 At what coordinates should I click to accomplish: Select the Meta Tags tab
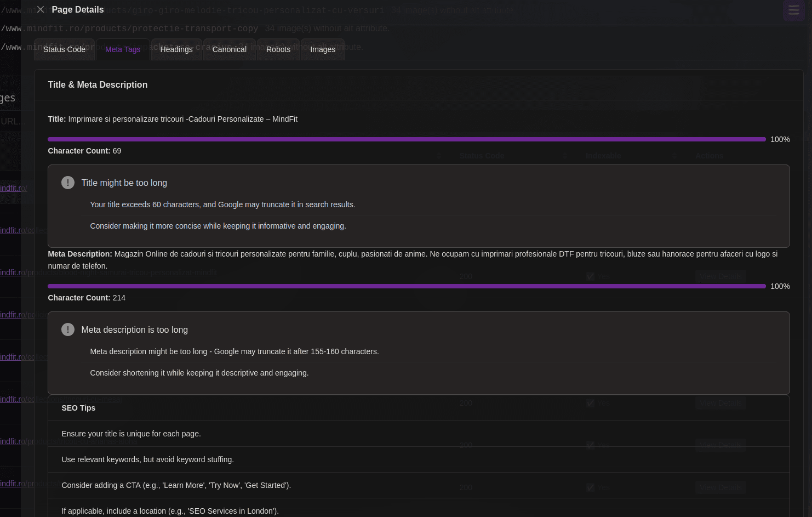pos(123,49)
